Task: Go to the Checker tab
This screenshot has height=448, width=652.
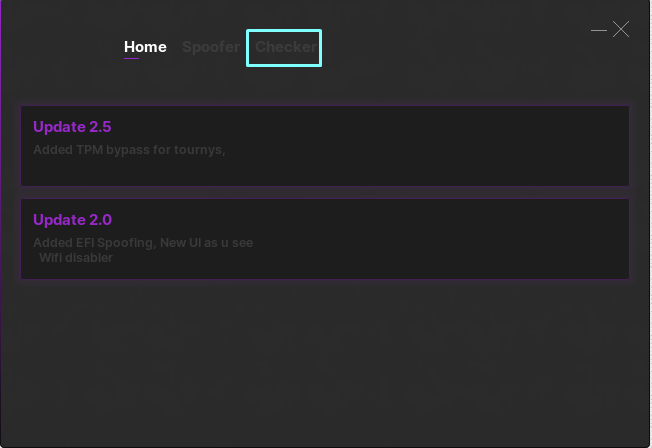Action: point(285,47)
